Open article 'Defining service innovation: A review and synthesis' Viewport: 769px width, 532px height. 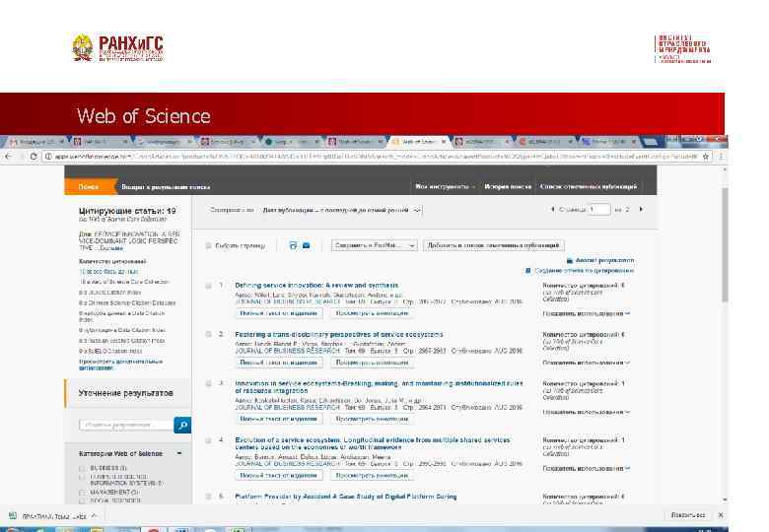coord(316,285)
